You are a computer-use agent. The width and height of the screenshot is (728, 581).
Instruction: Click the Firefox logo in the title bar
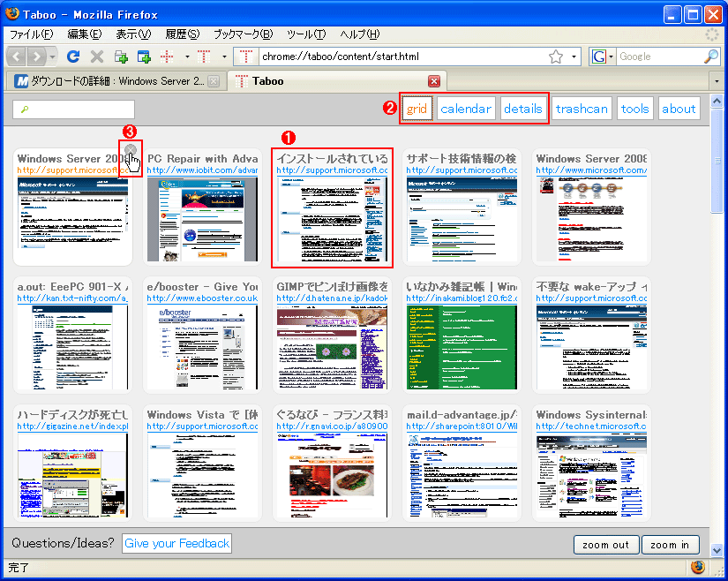[x=12, y=13]
